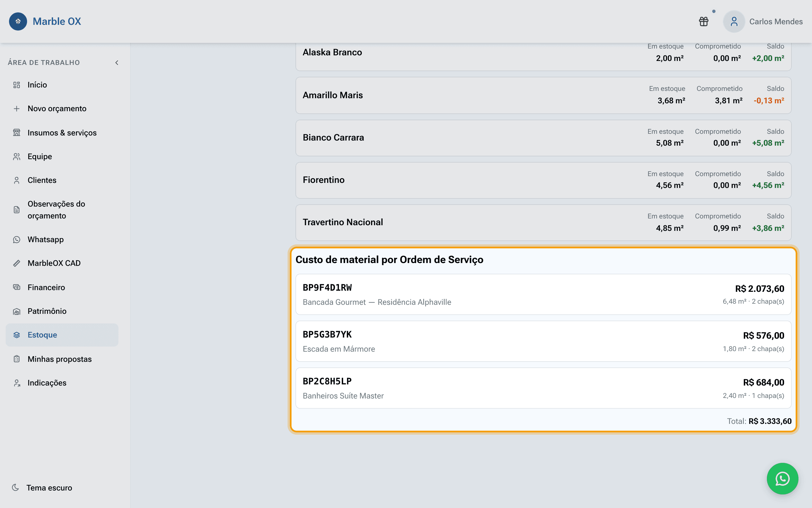This screenshot has width=812, height=508.
Task: Click the Amarillo Maris negative balance -0,13 m²
Action: click(x=769, y=101)
